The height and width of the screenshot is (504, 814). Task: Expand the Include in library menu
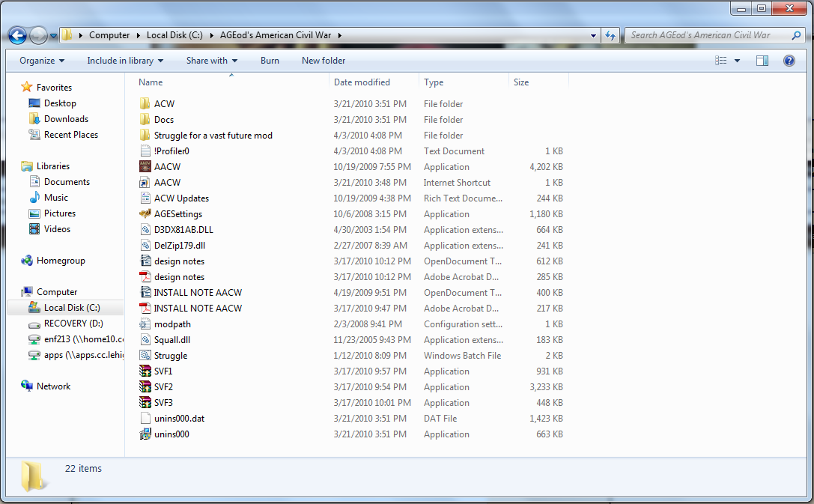coord(124,61)
